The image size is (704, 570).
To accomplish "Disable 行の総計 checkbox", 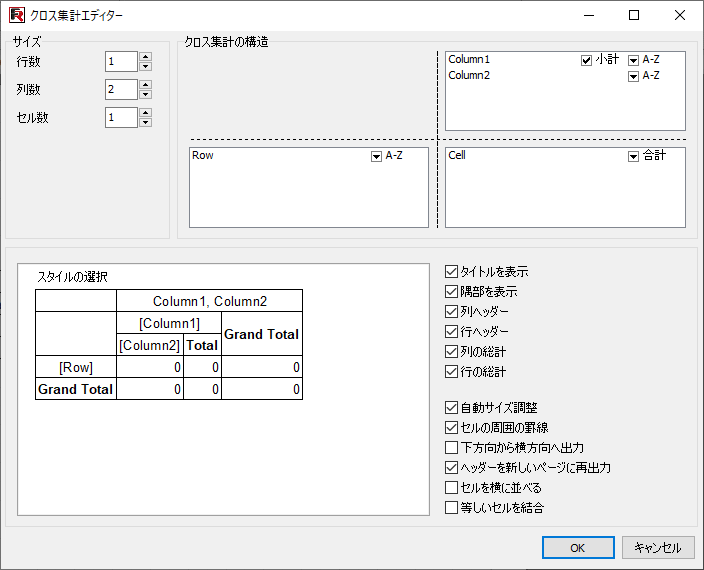I will click(x=452, y=372).
